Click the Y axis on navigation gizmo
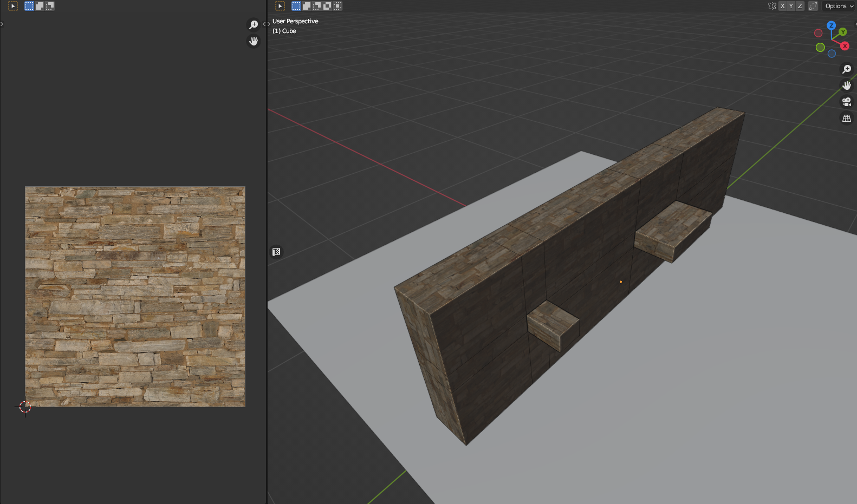The height and width of the screenshot is (504, 857). (843, 32)
